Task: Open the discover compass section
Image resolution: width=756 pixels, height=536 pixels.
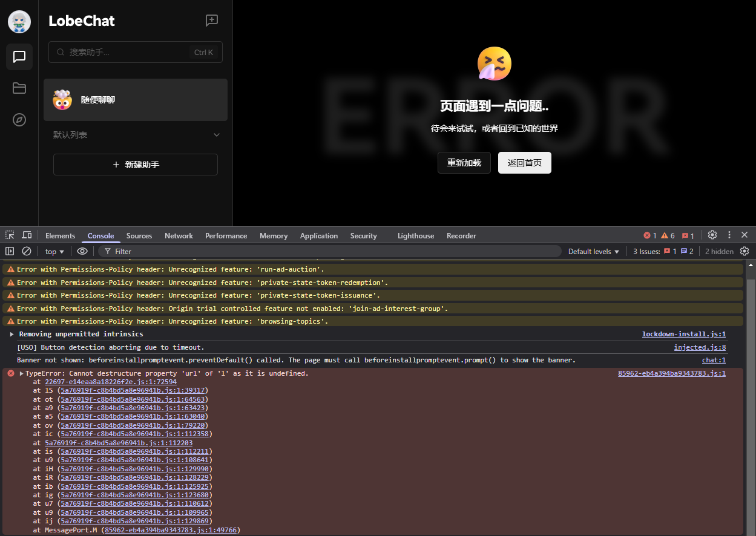Action: (19, 120)
